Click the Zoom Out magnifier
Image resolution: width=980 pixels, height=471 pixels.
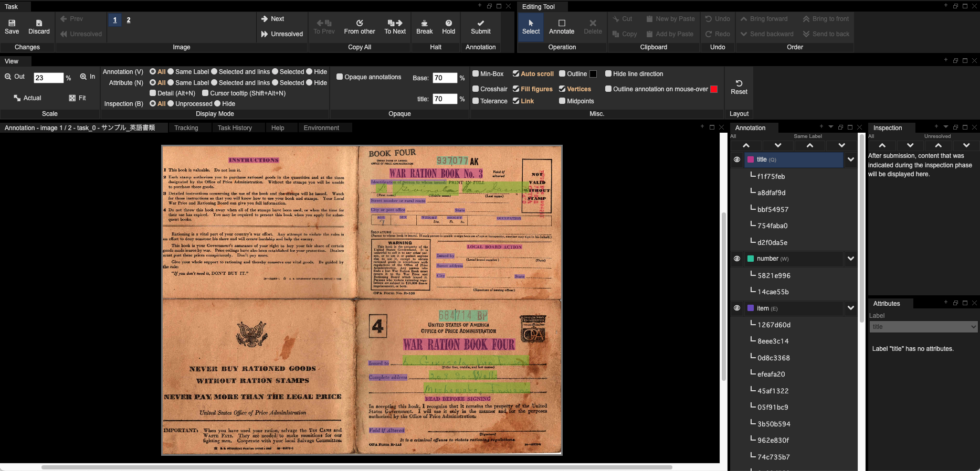pyautogui.click(x=8, y=77)
